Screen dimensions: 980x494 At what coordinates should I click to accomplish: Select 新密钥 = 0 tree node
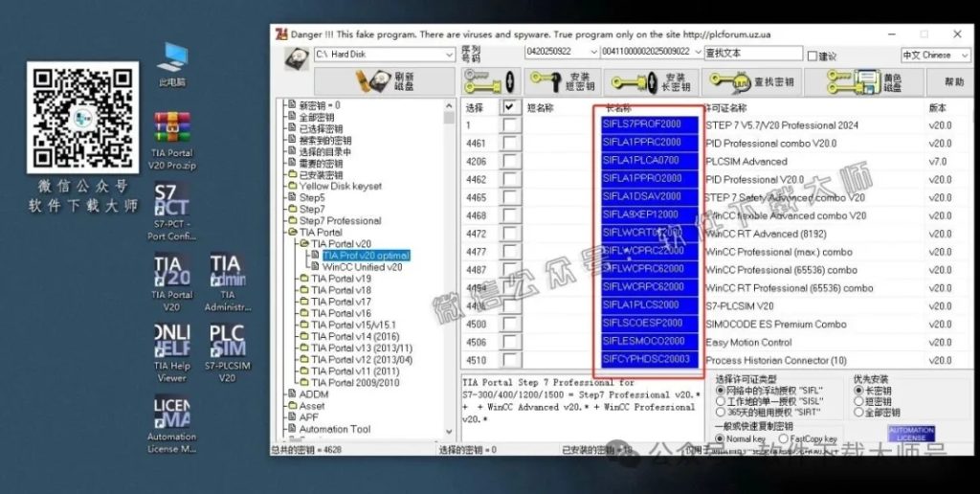[320, 105]
